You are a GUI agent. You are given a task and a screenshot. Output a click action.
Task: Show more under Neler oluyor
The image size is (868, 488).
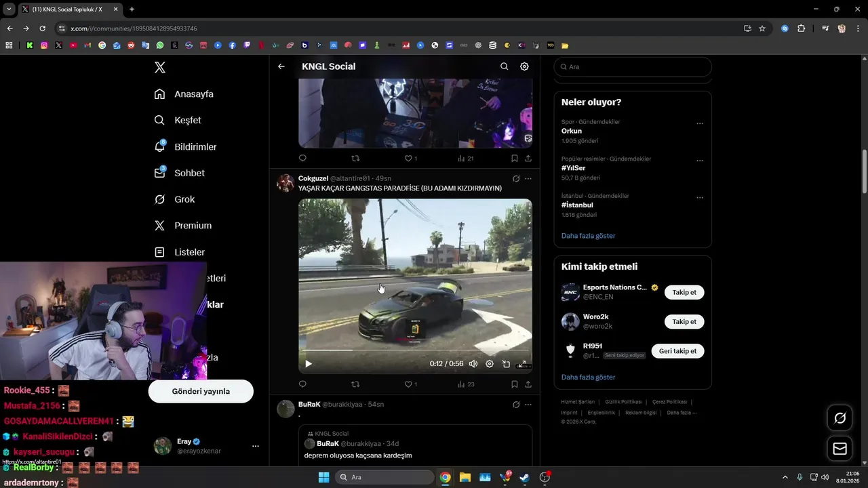589,236
